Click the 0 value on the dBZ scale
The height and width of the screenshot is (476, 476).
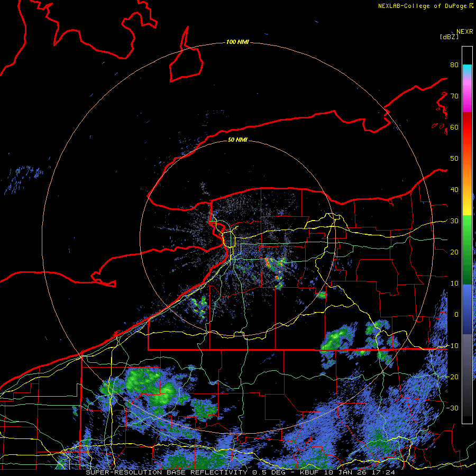(x=456, y=315)
